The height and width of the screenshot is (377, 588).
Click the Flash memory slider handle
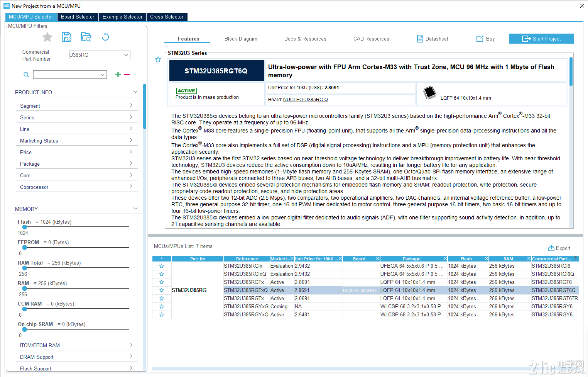[25, 227]
